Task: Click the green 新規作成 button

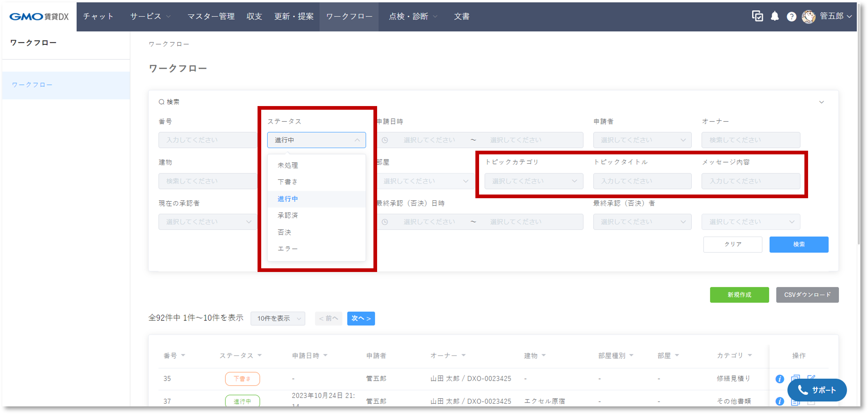Action: tap(739, 295)
